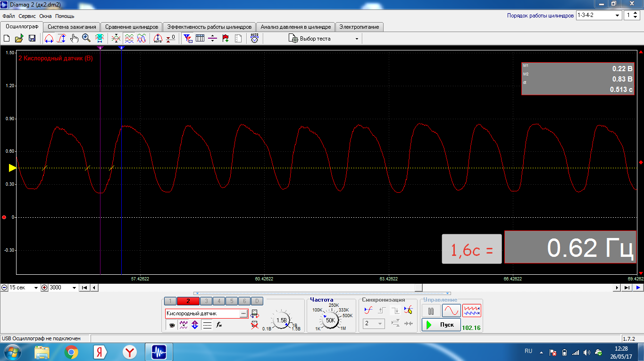This screenshot has width=644, height=361.
Task: Select the horizontal measurement tool
Action: pyautogui.click(x=49, y=39)
